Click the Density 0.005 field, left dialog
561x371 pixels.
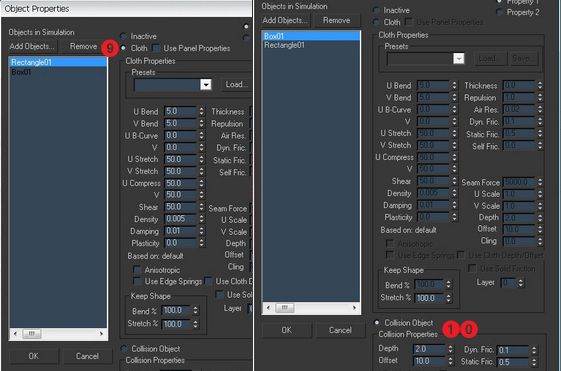(180, 219)
